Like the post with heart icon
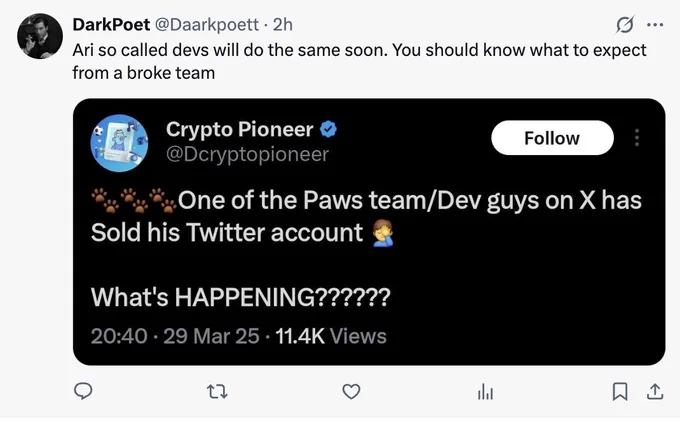The height and width of the screenshot is (422, 680). coord(351,392)
